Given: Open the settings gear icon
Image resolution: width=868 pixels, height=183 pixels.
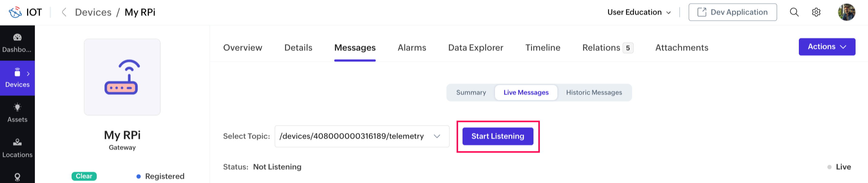Looking at the screenshot, I should 816,12.
